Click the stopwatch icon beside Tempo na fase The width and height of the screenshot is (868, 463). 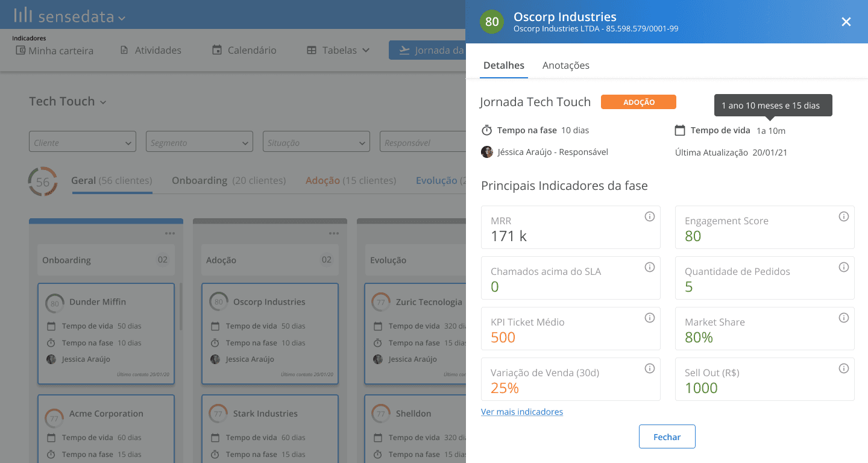coord(486,130)
